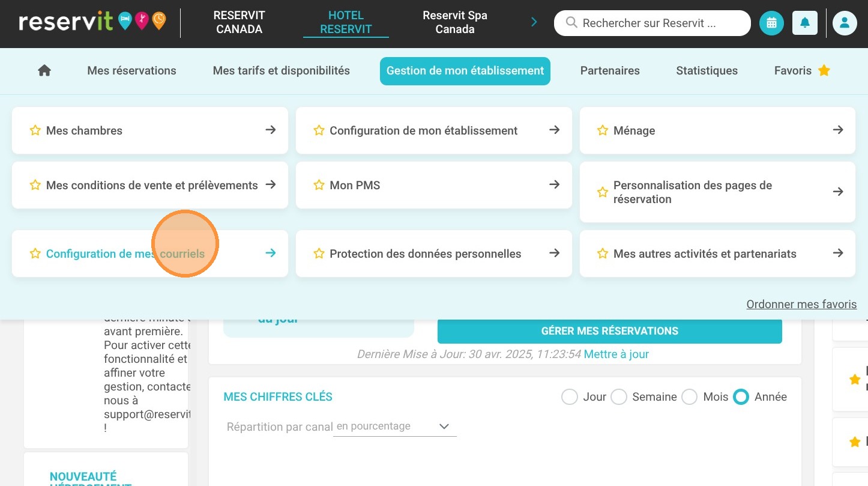868x486 pixels.
Task: Favorite the Mes chambres star
Action: click(35, 130)
